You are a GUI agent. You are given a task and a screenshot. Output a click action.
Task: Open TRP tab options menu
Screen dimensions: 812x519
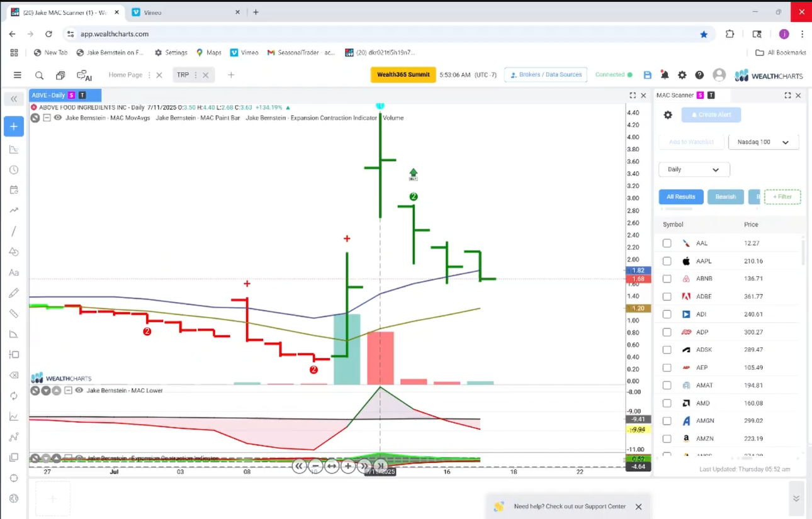[196, 75]
